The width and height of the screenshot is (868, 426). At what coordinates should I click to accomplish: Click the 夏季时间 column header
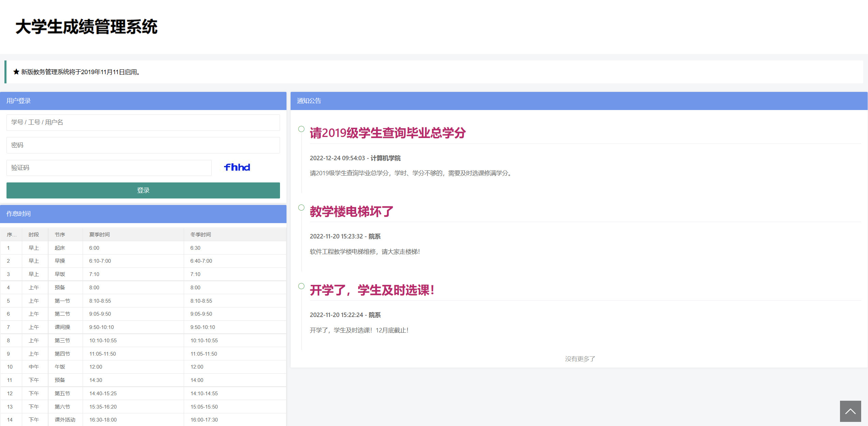(99, 234)
